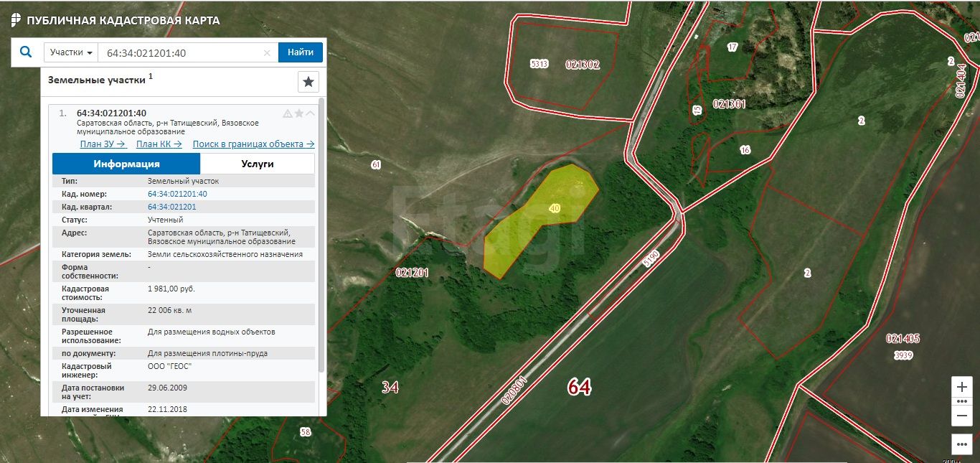The width and height of the screenshot is (980, 463).
Task: Expand zoom options between plus and minus
Action: tap(962, 401)
